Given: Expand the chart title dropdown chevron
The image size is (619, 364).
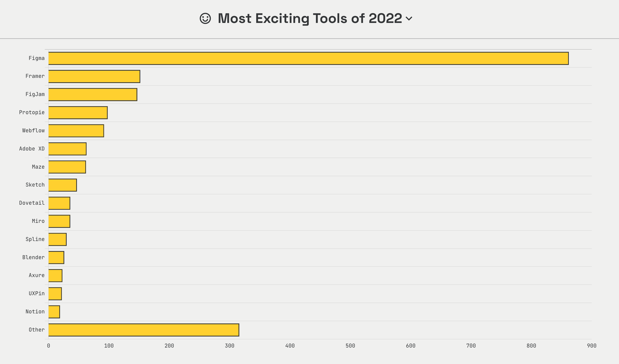Looking at the screenshot, I should point(409,18).
